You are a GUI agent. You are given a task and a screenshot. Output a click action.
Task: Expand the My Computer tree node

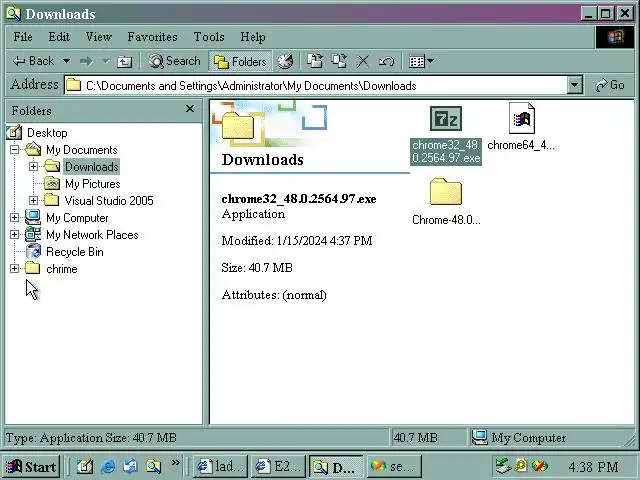coord(14,218)
